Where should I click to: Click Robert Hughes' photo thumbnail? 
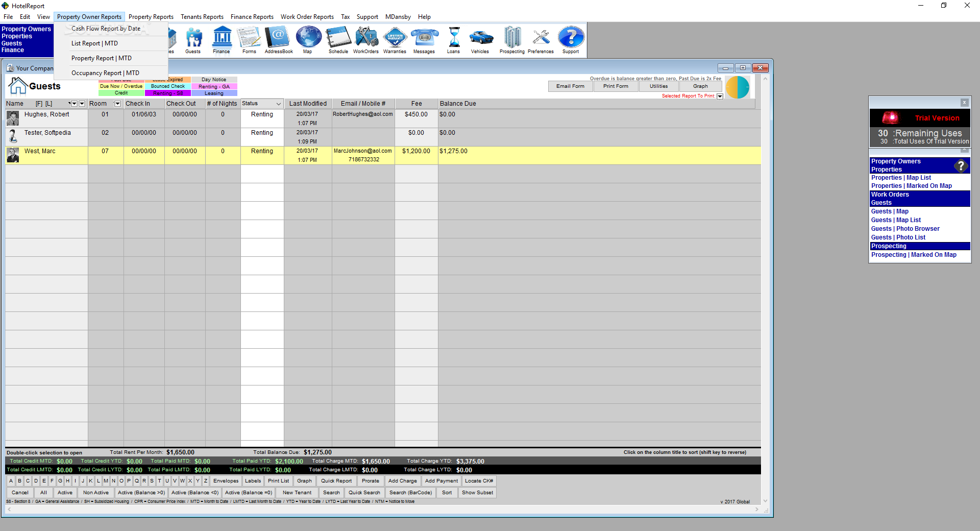13,118
